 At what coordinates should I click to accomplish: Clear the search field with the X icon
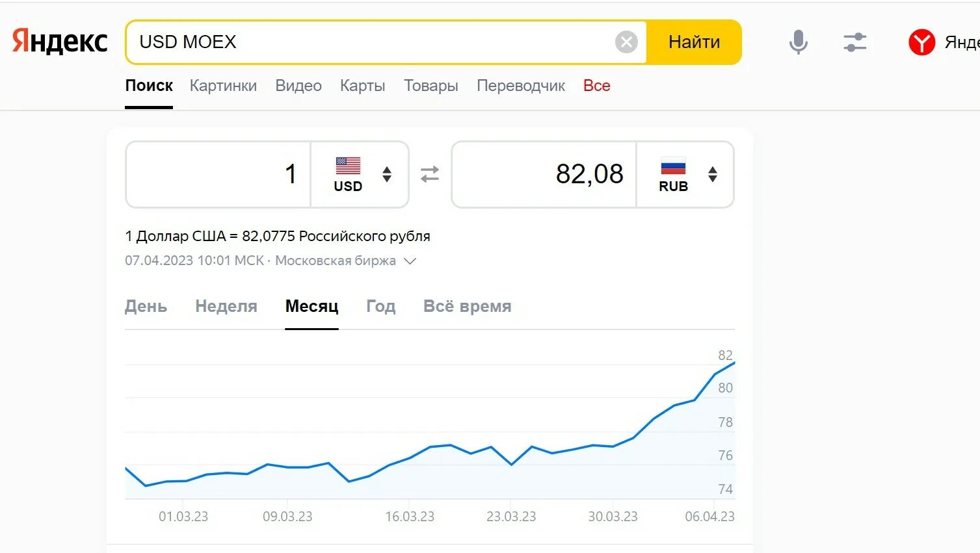click(626, 42)
